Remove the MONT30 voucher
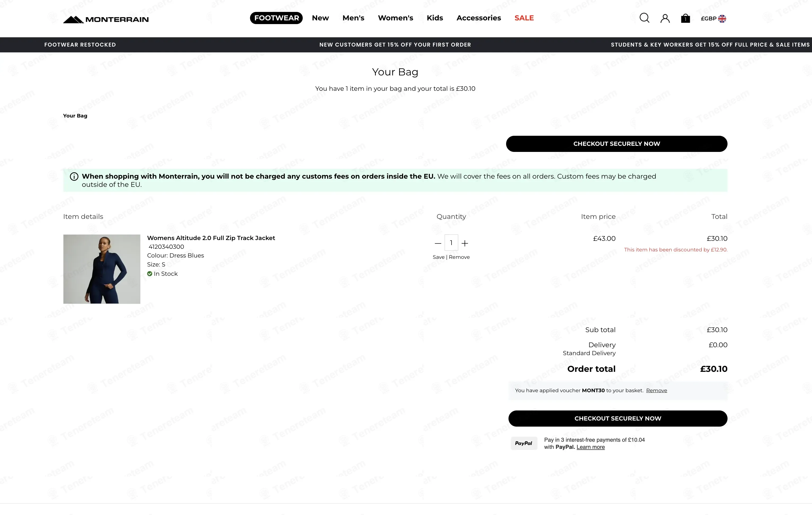This screenshot has height=515, width=812. pos(657,391)
